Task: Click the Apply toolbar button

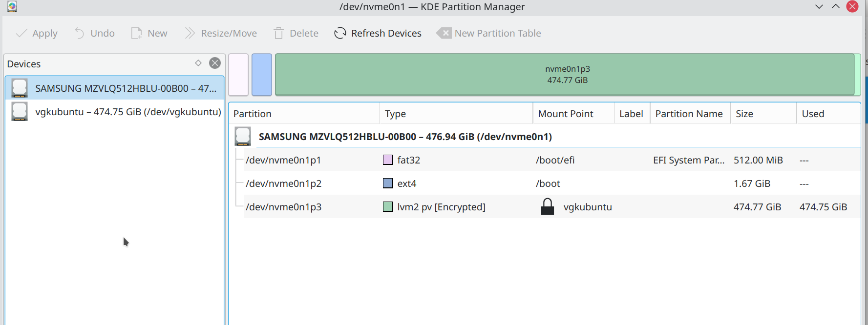Action: 37,33
